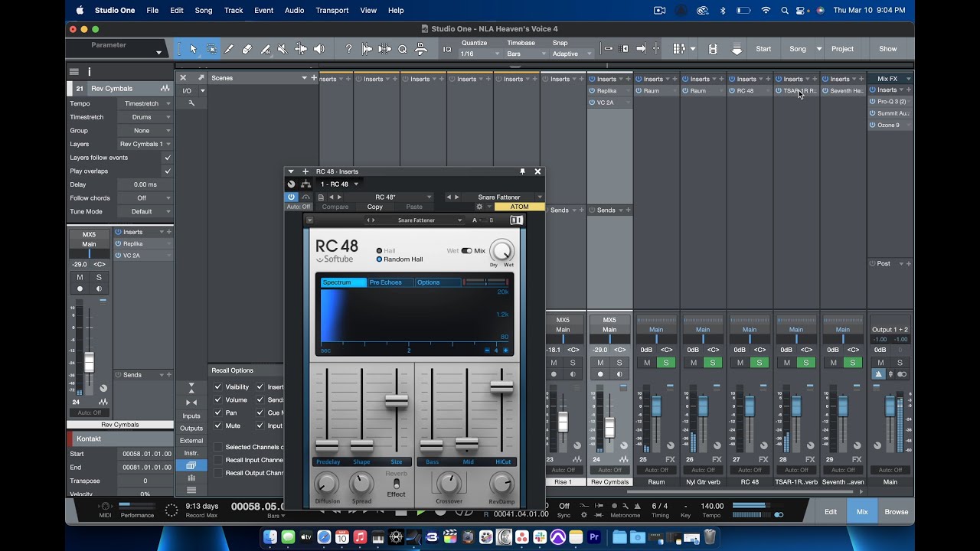The image size is (980, 551).
Task: Click the Rev Cymbals instrument editor icon
Action: click(x=165, y=89)
